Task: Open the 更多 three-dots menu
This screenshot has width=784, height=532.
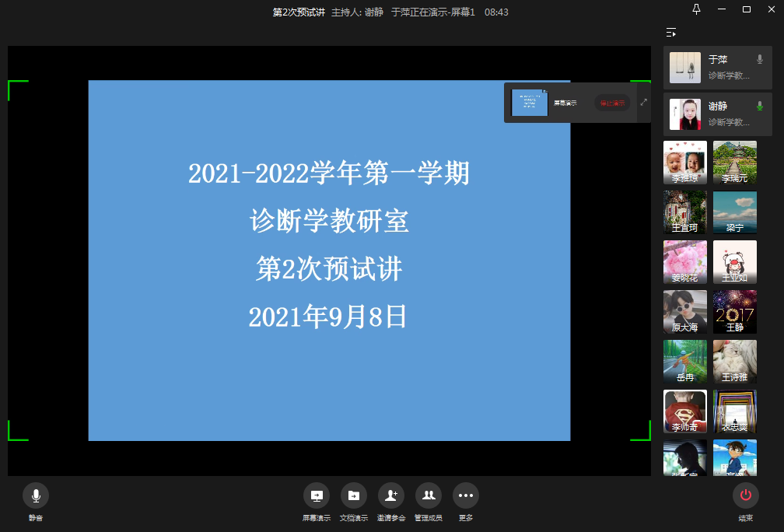Action: point(465,495)
